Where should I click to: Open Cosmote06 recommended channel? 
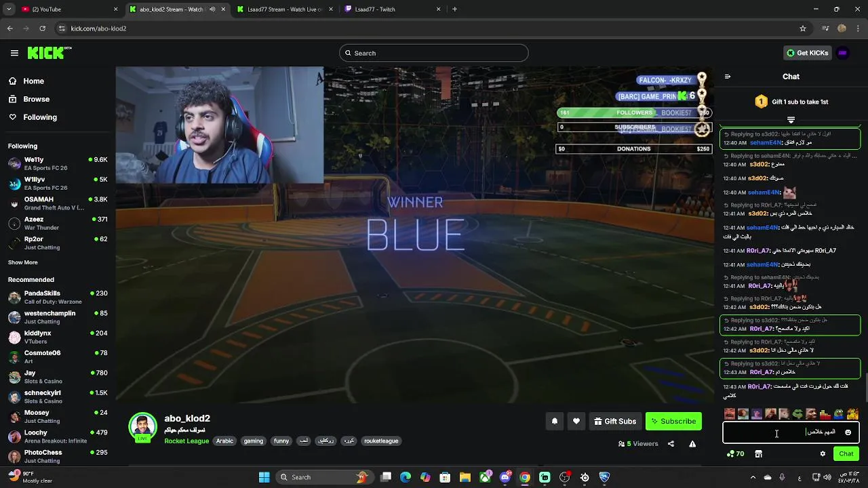tap(58, 357)
